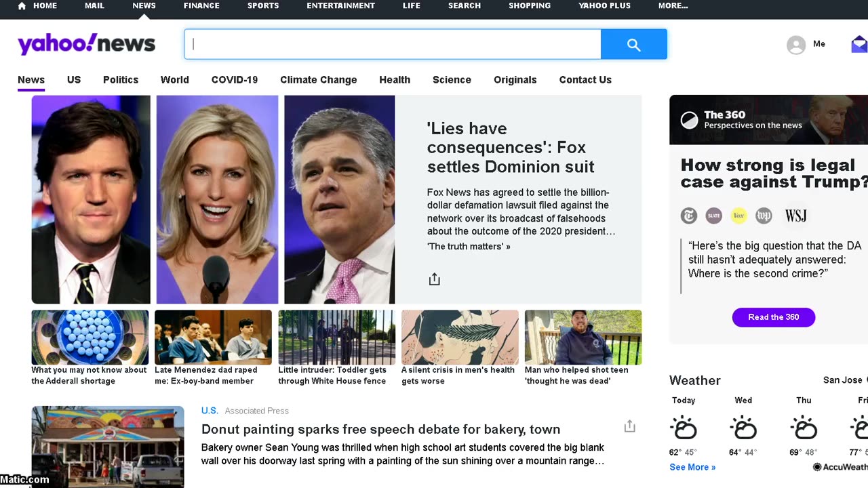
Task: Select the World tab
Action: 175,79
